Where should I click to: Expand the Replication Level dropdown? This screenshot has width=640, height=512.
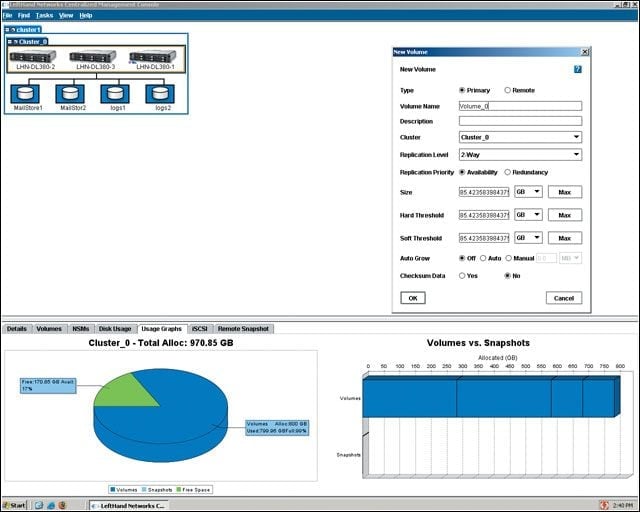point(520,155)
